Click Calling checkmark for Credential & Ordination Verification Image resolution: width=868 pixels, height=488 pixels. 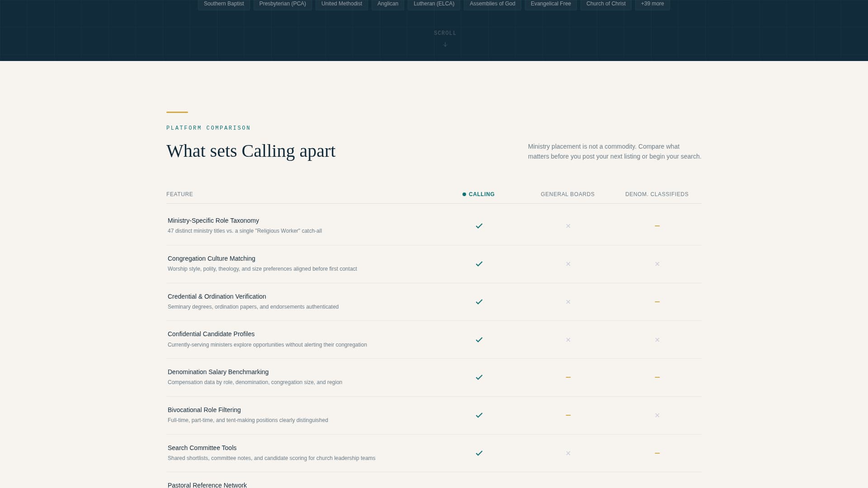point(479,302)
